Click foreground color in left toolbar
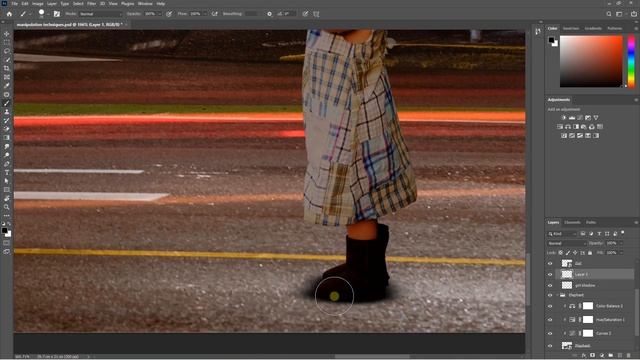This screenshot has width=640, height=360. point(4,231)
